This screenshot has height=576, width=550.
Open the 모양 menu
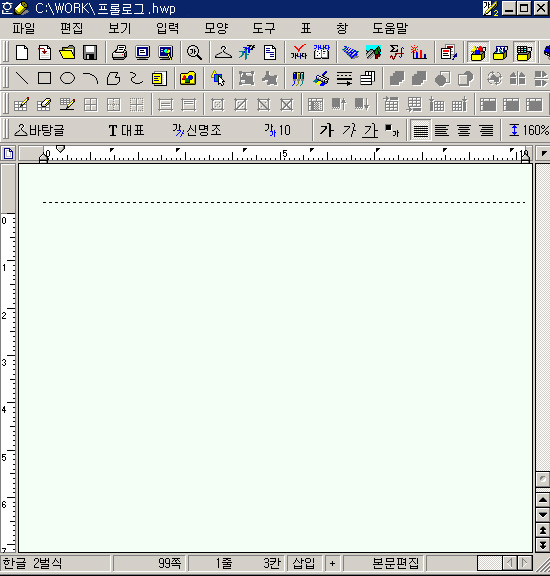click(216, 28)
